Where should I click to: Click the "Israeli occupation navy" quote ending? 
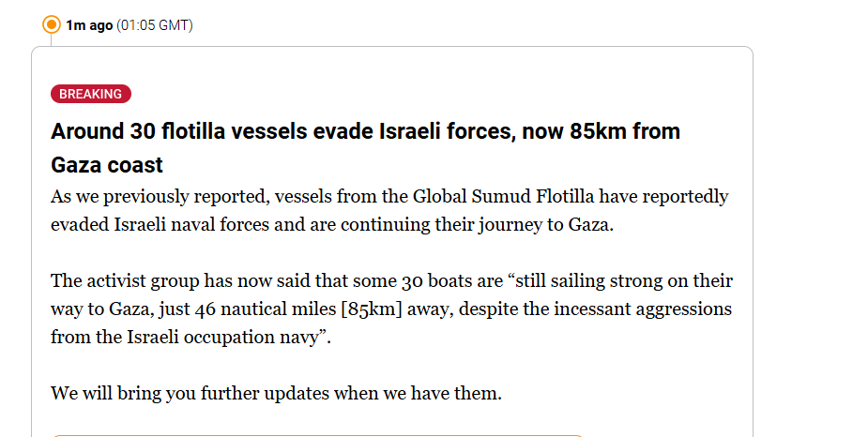point(225,338)
